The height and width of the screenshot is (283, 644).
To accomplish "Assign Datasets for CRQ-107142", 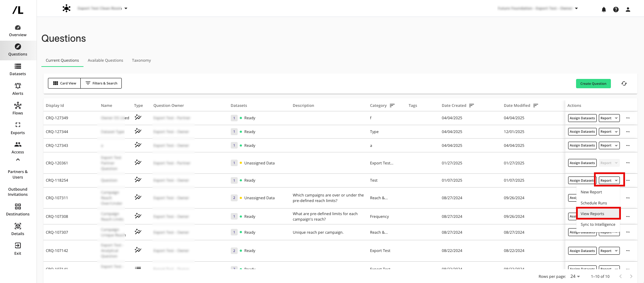I will pyautogui.click(x=582, y=251).
